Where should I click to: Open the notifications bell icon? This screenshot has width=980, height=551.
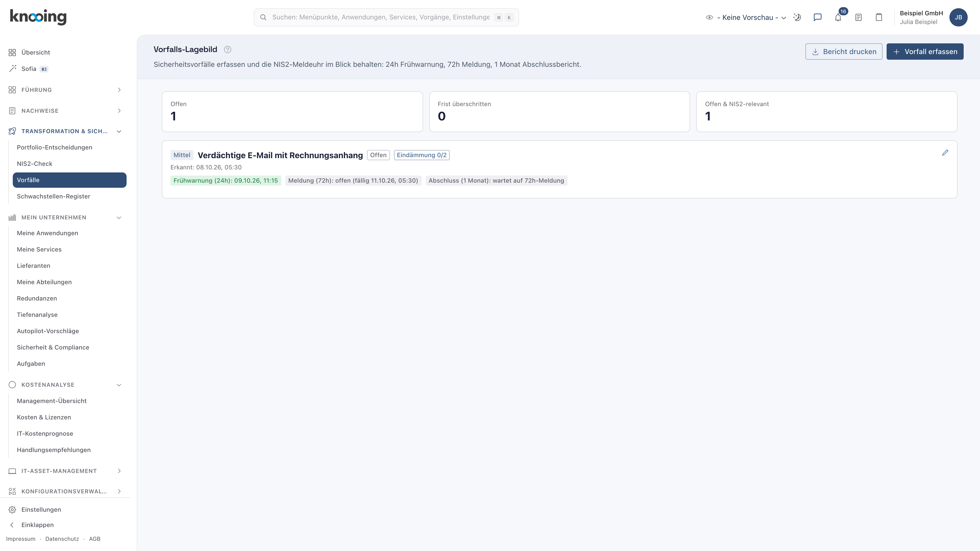pyautogui.click(x=838, y=18)
